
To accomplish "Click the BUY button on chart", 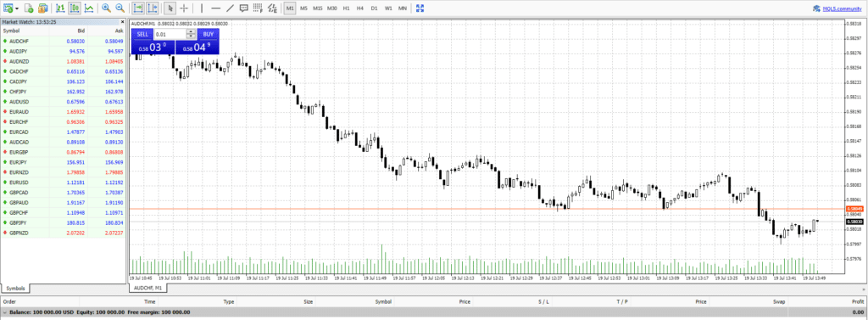I will click(209, 34).
